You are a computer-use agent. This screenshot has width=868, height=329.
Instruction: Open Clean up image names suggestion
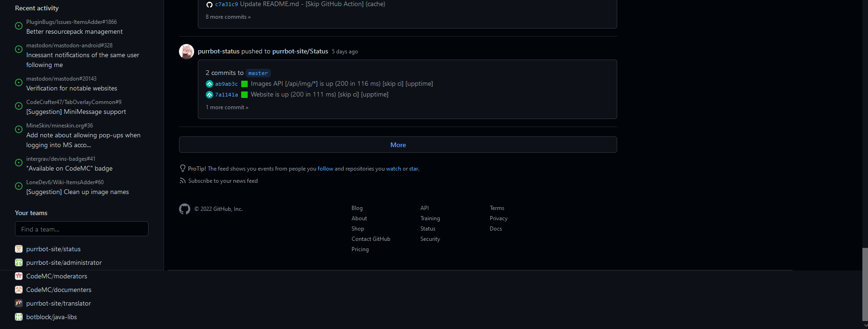pos(77,192)
